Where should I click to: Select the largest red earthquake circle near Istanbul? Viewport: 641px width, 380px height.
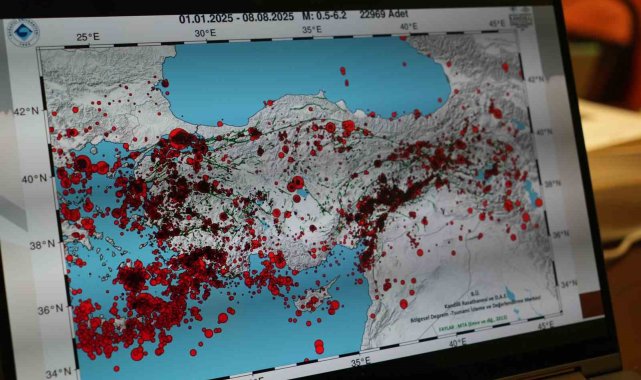point(179,138)
